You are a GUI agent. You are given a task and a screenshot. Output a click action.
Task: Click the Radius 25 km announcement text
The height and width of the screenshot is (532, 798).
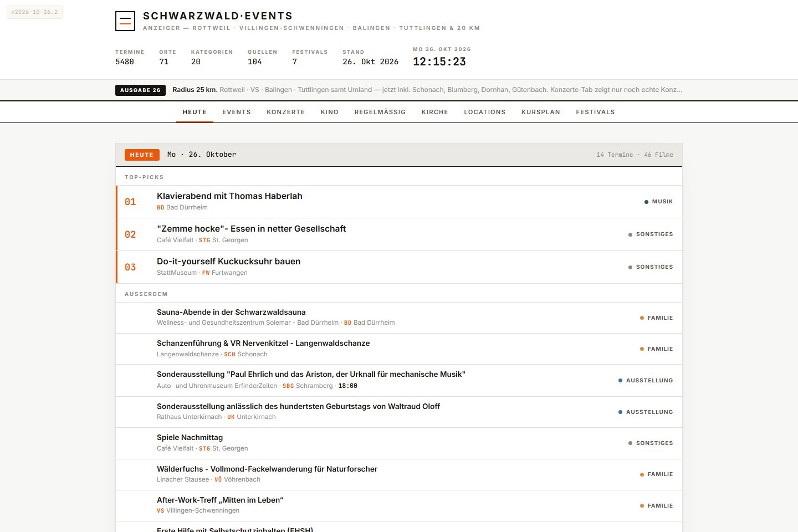(x=427, y=90)
